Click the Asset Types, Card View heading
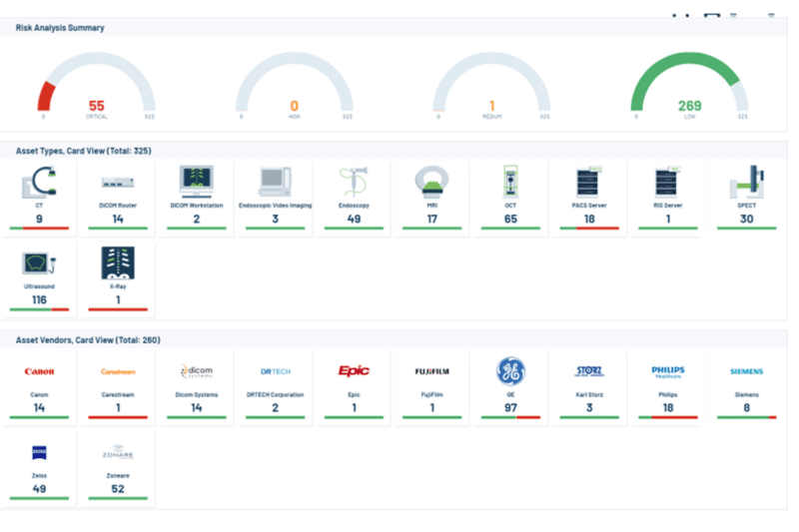The height and width of the screenshot is (532, 799). [83, 151]
